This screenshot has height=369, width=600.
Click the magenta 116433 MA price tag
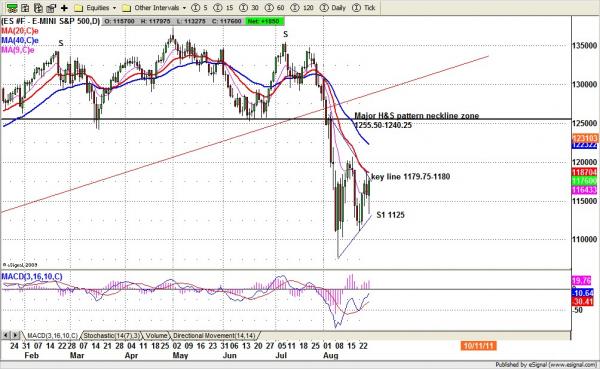[585, 190]
